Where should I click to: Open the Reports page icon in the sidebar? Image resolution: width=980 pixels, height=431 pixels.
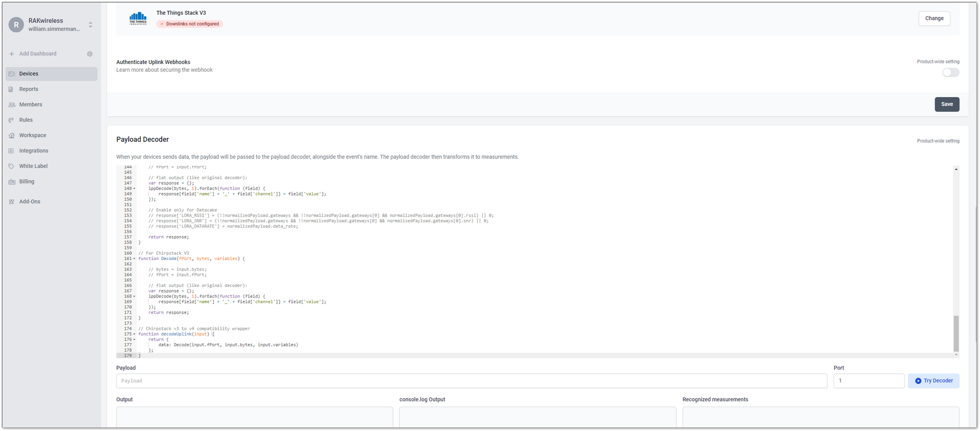pyautogui.click(x=11, y=89)
